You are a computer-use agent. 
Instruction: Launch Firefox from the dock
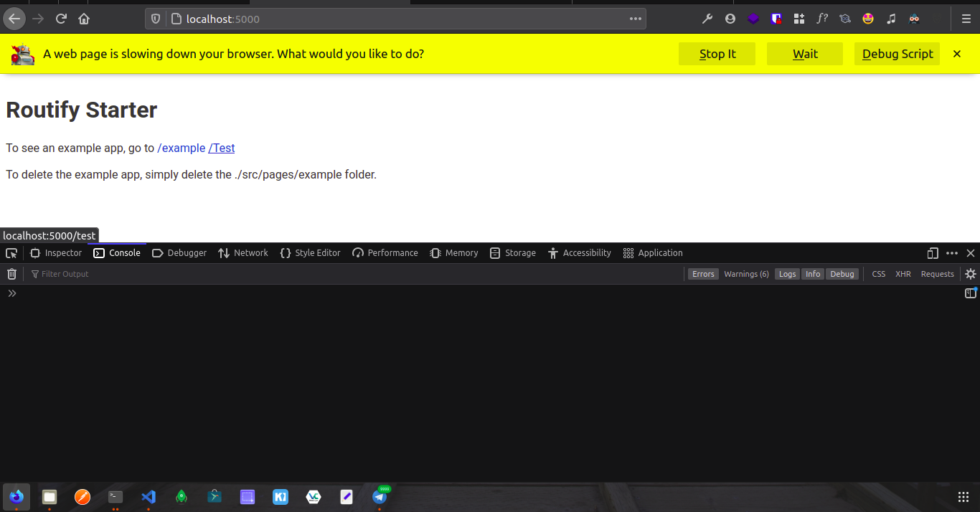pyautogui.click(x=16, y=496)
